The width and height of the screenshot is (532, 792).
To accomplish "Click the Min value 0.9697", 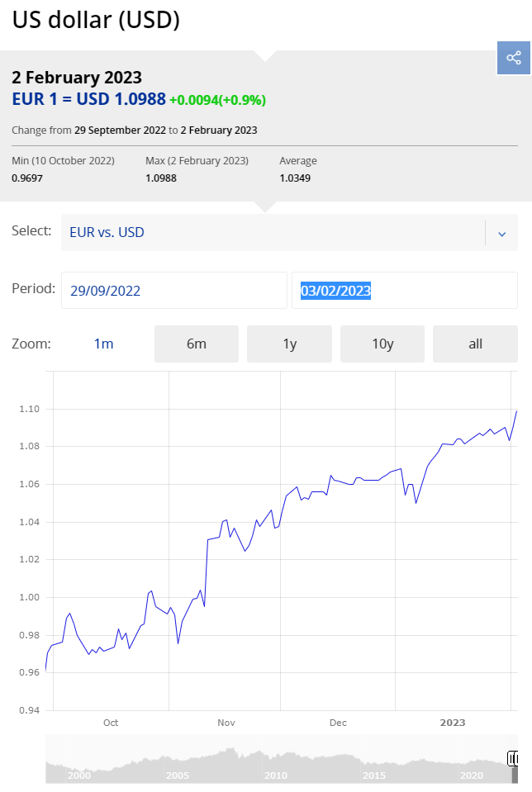I will (27, 178).
